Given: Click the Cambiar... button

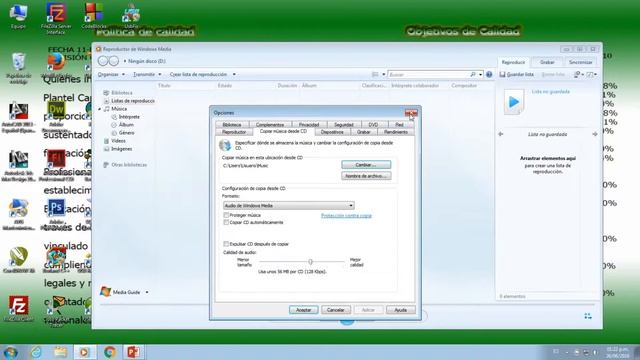Looking at the screenshot, I should (x=366, y=165).
